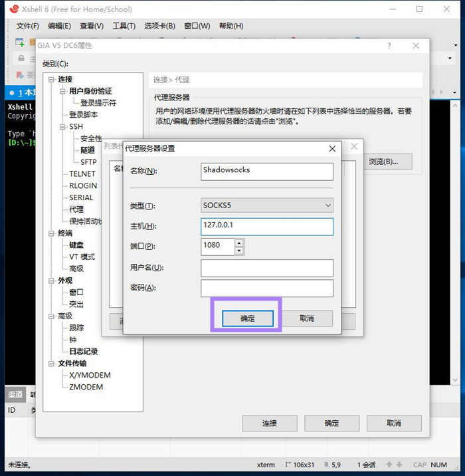This screenshot has width=465, height=476.
Task: Click the 确定 button in proxy settings dialog
Action: pos(248,318)
